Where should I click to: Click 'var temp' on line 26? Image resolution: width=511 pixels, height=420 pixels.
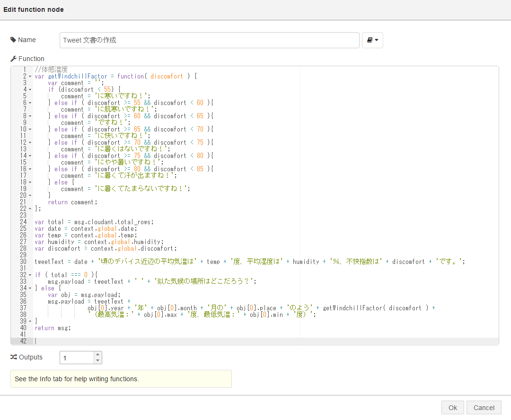(48, 235)
